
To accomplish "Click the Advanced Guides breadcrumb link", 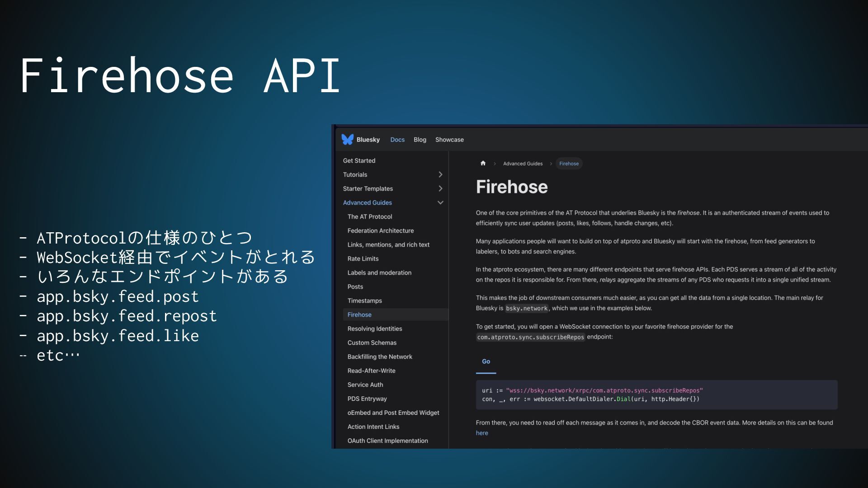I will 523,164.
